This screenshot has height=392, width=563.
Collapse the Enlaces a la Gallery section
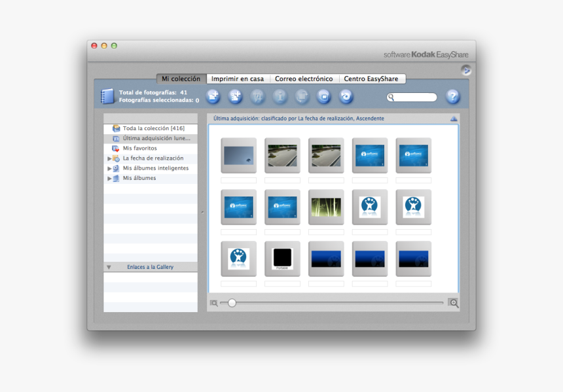pyautogui.click(x=109, y=267)
